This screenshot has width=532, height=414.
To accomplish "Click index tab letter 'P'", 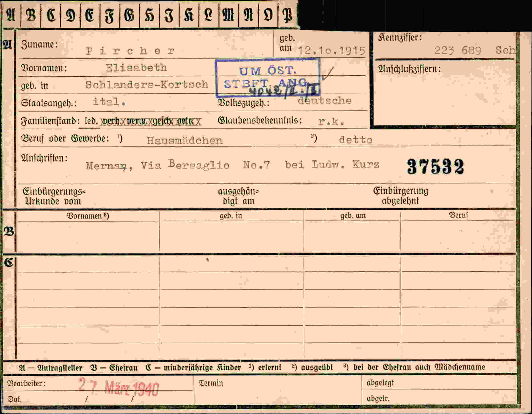I will (287, 15).
